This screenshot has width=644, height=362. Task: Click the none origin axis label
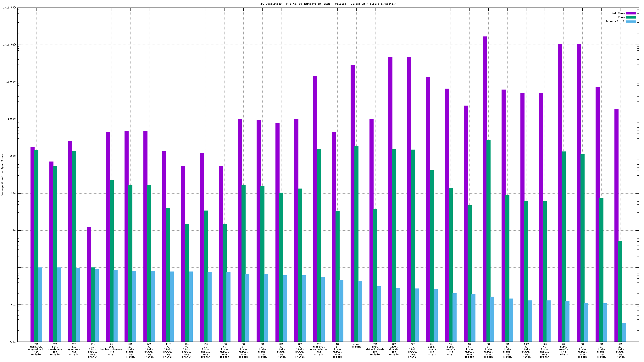tap(356, 345)
